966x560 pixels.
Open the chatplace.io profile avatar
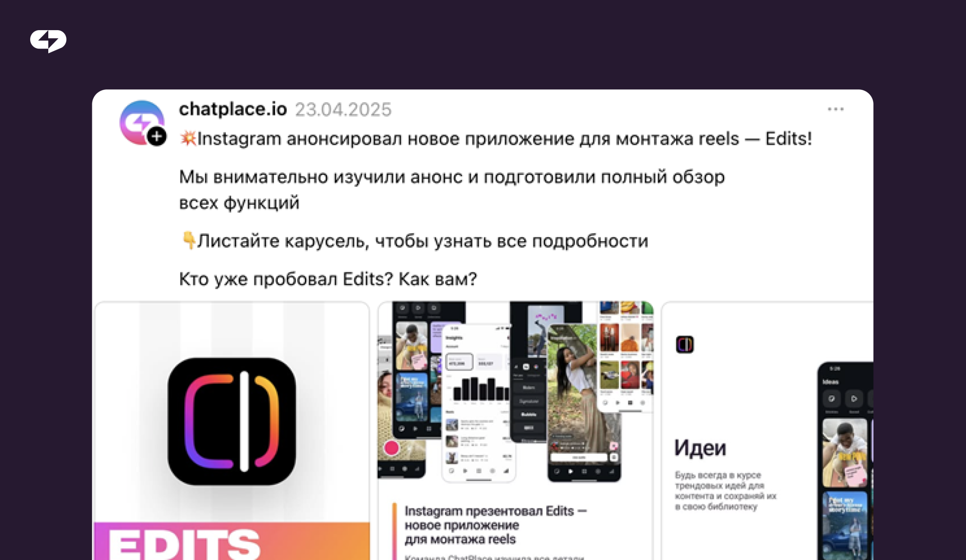142,123
